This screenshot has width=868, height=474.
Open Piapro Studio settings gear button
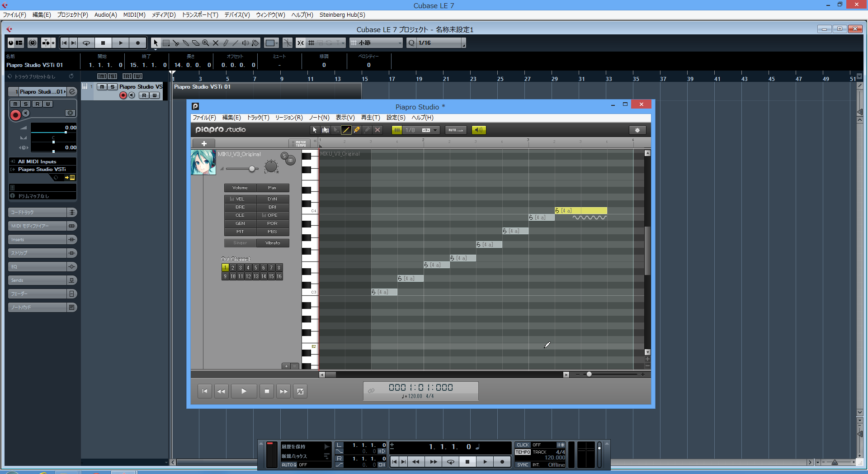point(637,130)
